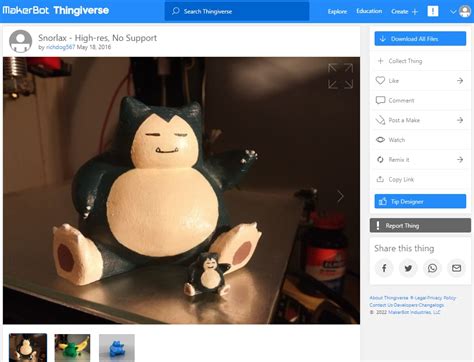Expand the Post a Make arrow
The image size is (474, 362).
pyautogui.click(x=460, y=120)
